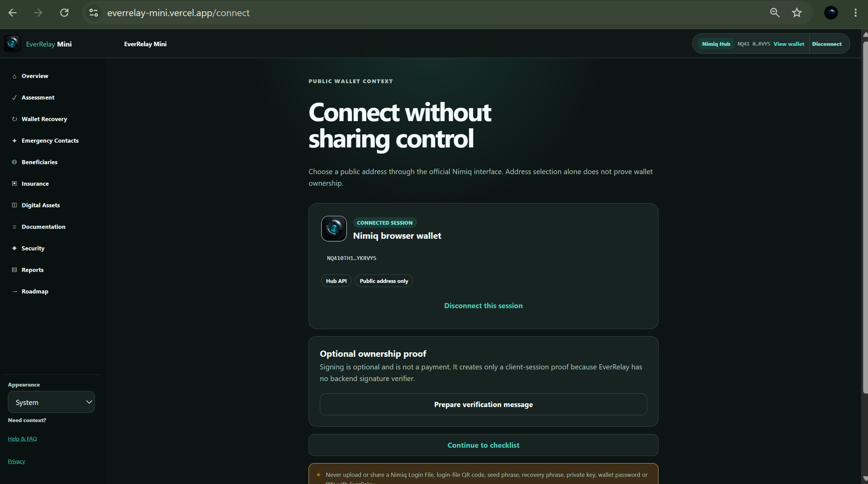Screen dimensions: 868x484
Task: Click View wallet in the header
Action: [x=789, y=44]
